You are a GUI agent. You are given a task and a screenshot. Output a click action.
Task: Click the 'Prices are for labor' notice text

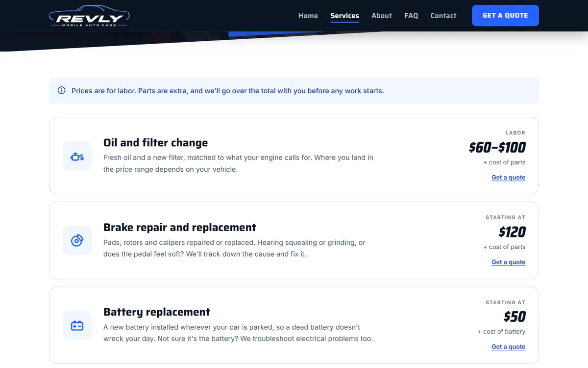point(228,91)
